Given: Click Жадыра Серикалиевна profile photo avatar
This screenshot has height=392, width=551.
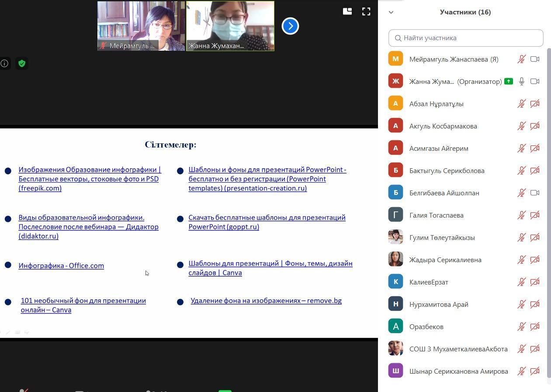Looking at the screenshot, I should [395, 259].
